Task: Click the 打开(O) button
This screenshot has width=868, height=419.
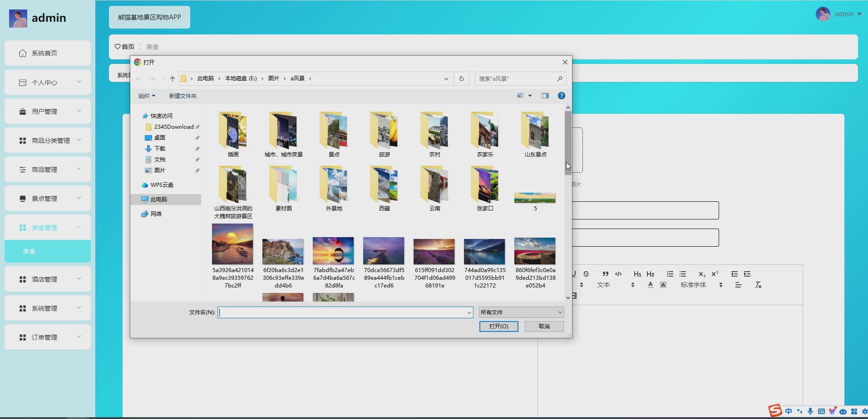Action: click(x=498, y=326)
